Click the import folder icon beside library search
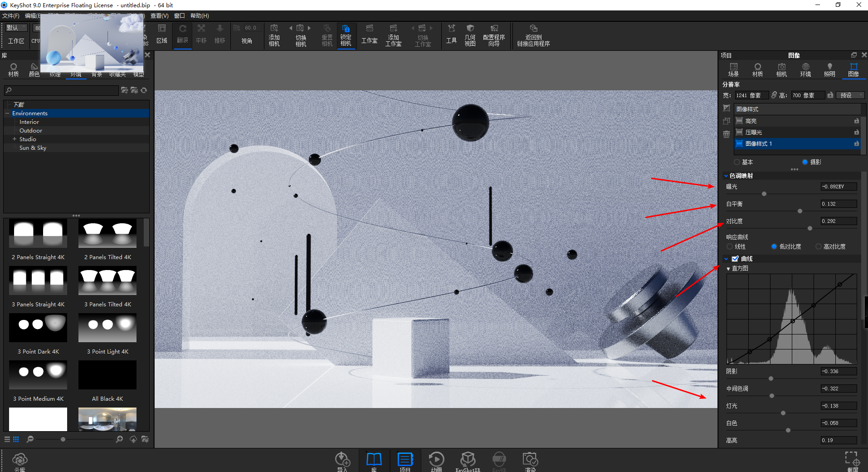This screenshot has height=472, width=868. [134, 90]
